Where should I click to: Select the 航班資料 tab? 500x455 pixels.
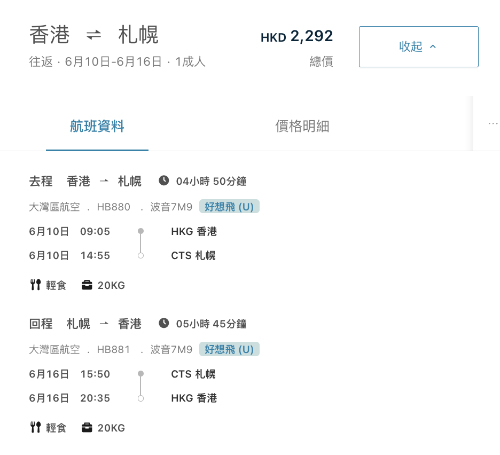(x=97, y=126)
